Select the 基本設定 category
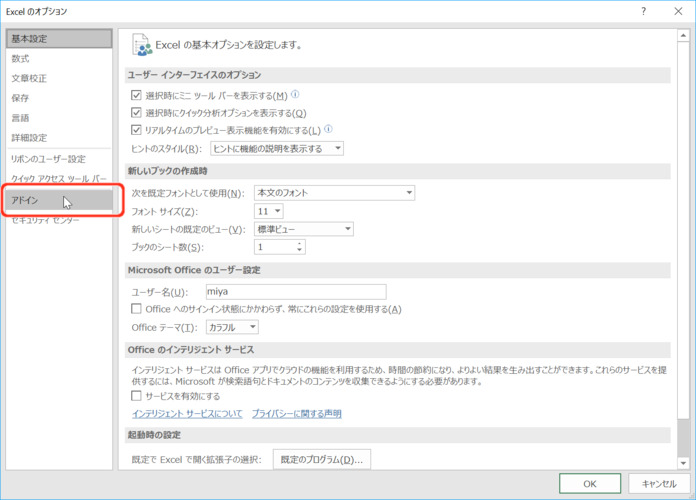696x500 pixels. [59, 39]
